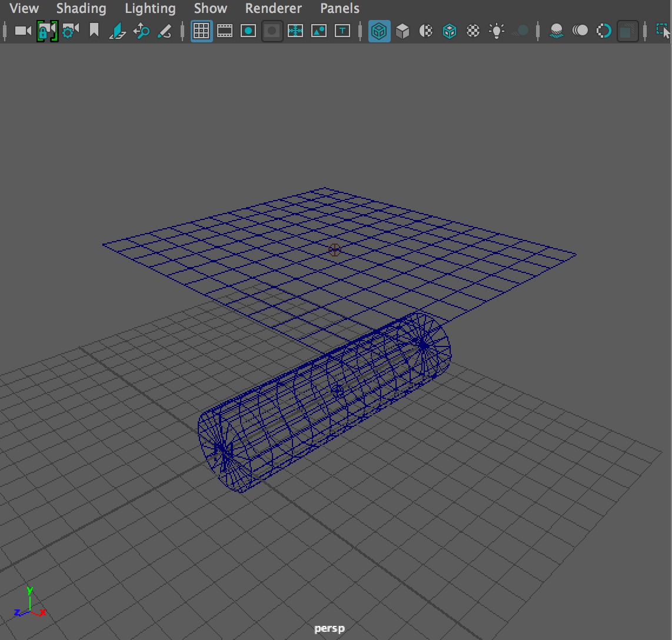Click the Use Default Material icon

[x=426, y=31]
